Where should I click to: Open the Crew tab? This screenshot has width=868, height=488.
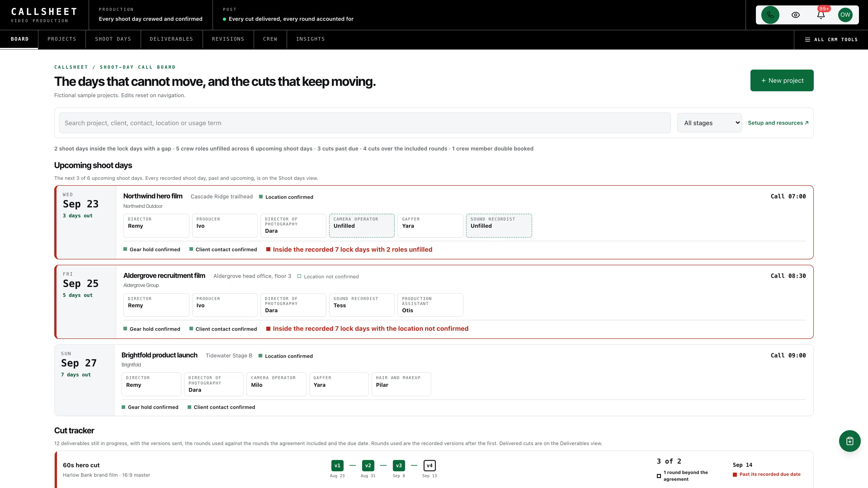tap(270, 39)
